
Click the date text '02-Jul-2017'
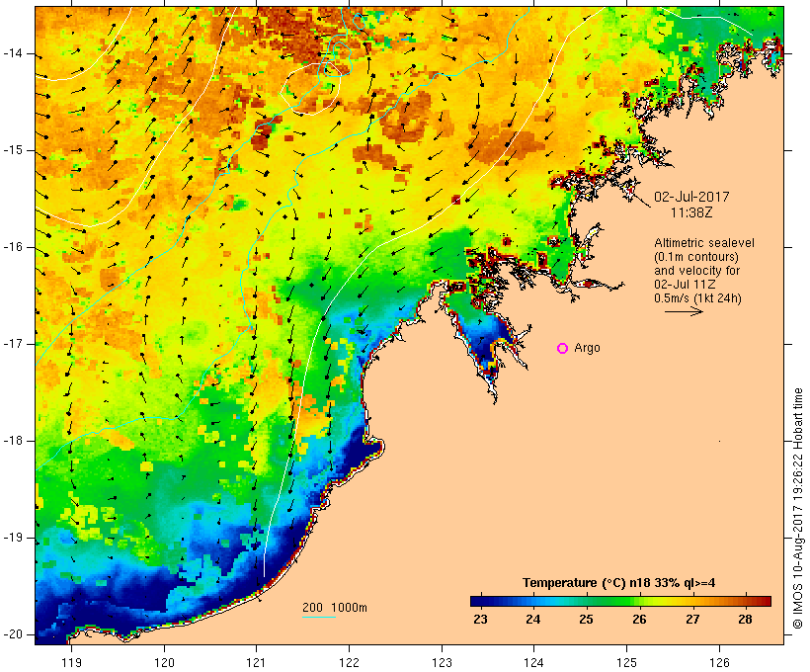click(x=691, y=197)
